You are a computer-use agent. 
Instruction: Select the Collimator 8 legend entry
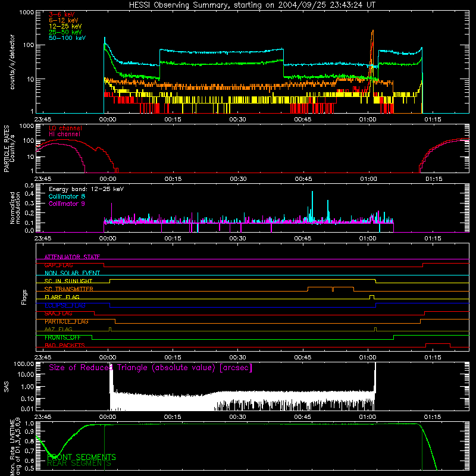point(67,196)
